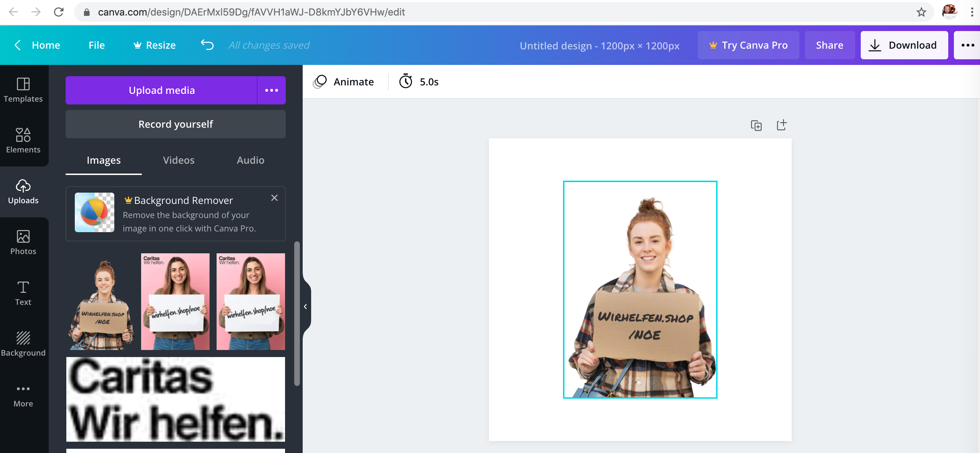The height and width of the screenshot is (453, 980).
Task: Open the top-right more options menu
Action: (967, 45)
